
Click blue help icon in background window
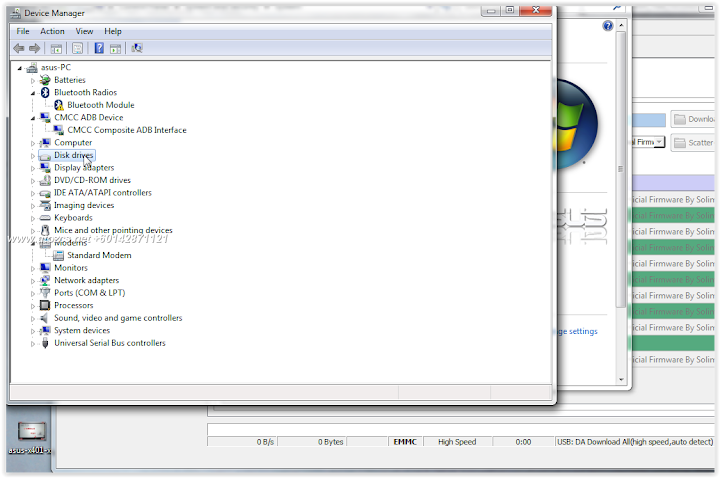point(608,26)
